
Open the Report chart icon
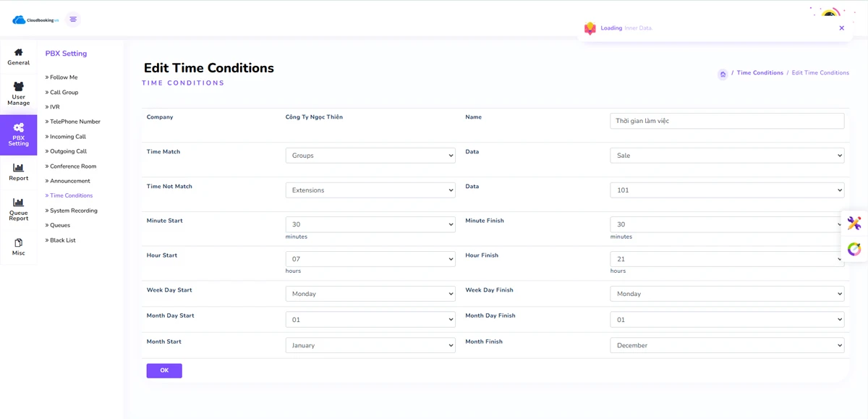click(x=19, y=168)
